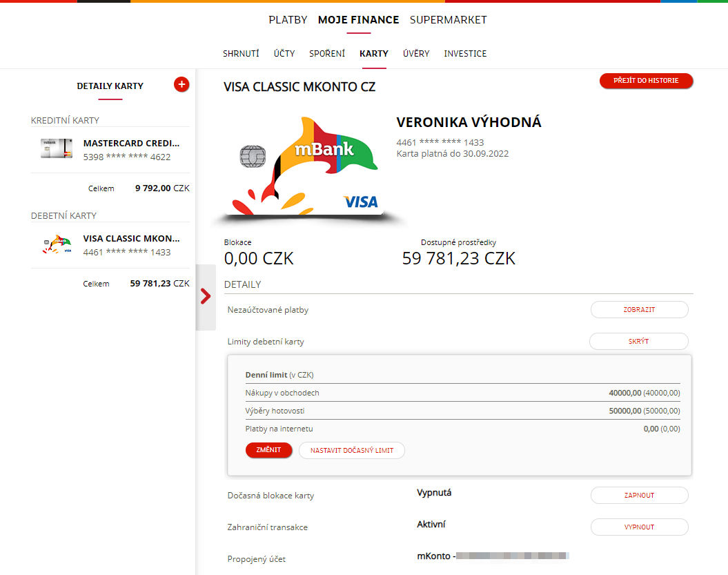This screenshot has height=575, width=728.
Task: Switch to the SHRNUTÍ tab
Action: pos(241,53)
